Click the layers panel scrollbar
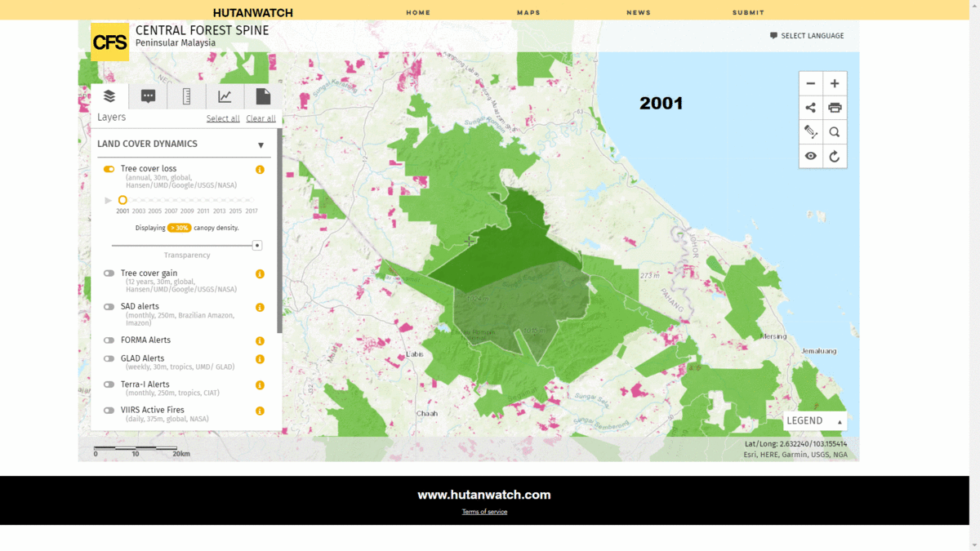The height and width of the screenshot is (551, 980). click(280, 230)
